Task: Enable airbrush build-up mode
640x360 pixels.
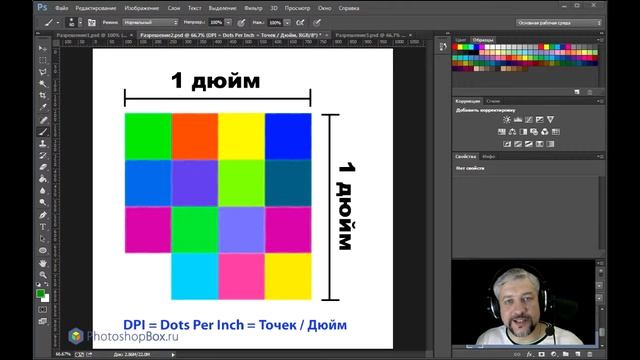Action: coord(300,23)
